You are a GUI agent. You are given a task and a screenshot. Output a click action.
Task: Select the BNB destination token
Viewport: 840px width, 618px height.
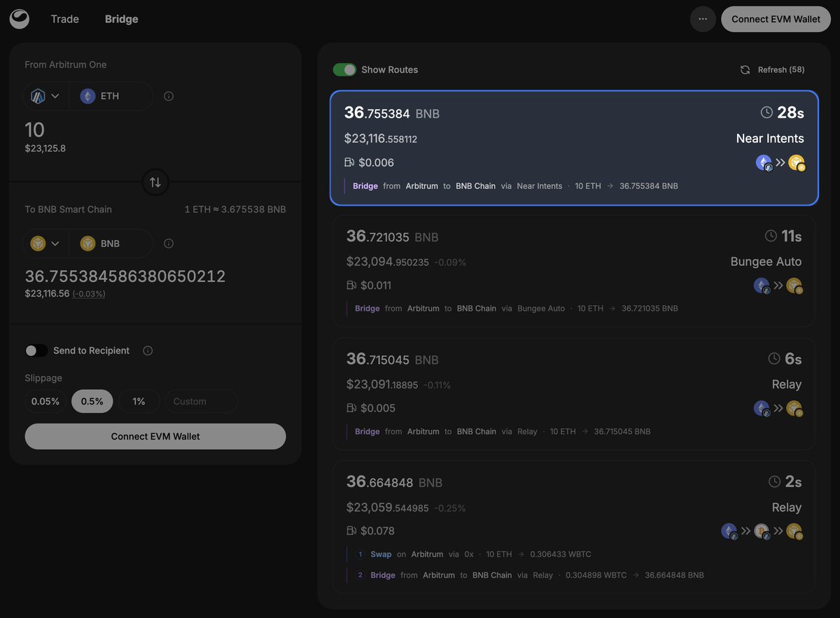pos(111,244)
